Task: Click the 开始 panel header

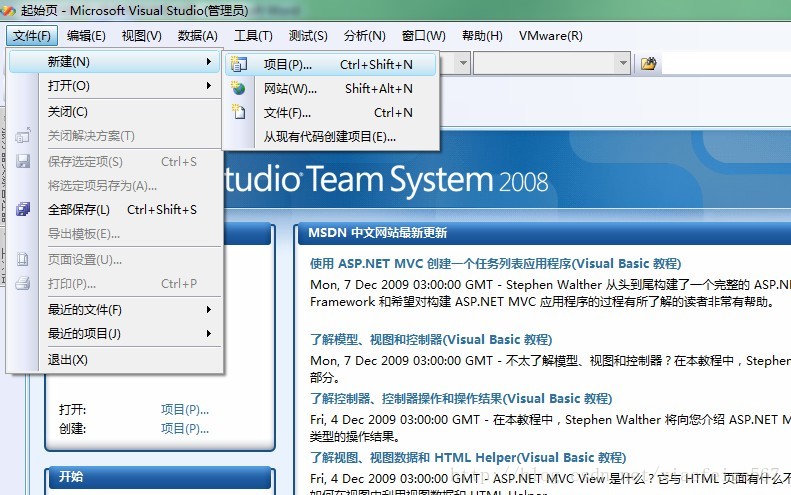Action: [x=160, y=477]
